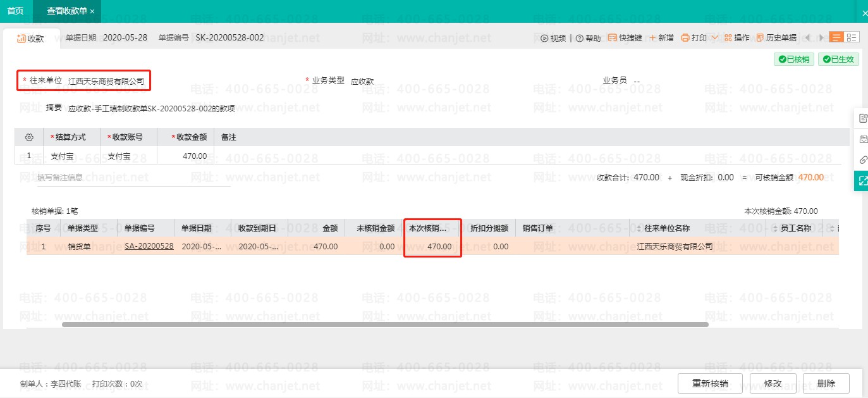
Task: Click the 打印 printer icon
Action: pyautogui.click(x=685, y=38)
